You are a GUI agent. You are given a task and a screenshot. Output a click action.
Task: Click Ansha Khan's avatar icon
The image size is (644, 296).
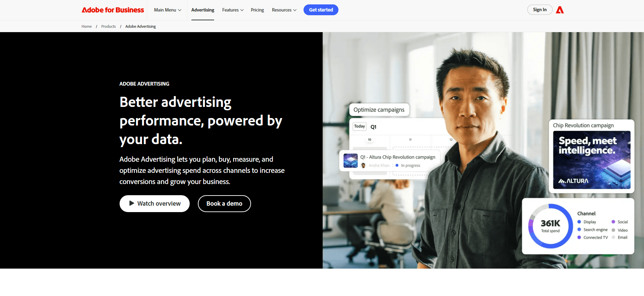[x=363, y=165]
